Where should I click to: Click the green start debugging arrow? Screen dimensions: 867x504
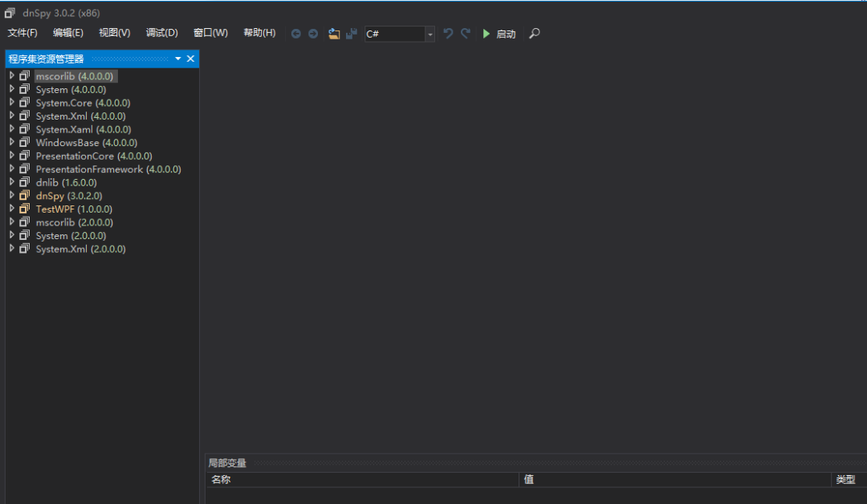click(x=486, y=34)
